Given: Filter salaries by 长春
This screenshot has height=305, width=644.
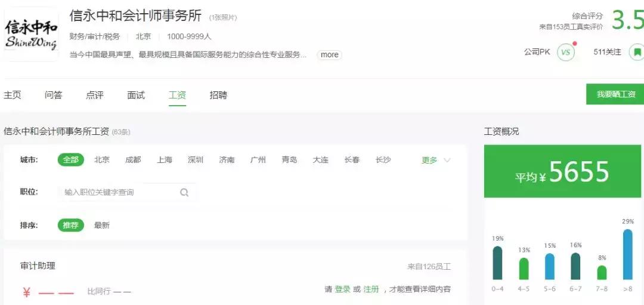Looking at the screenshot, I should tap(352, 160).
